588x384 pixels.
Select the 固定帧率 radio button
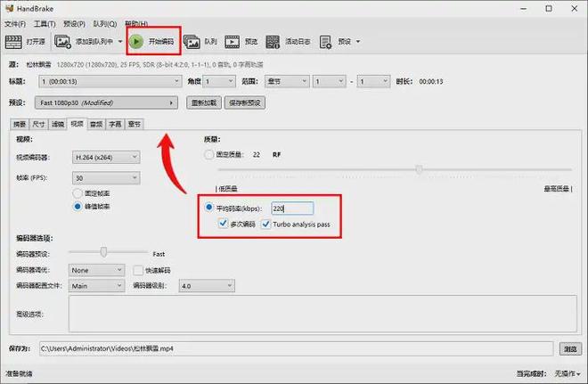(x=78, y=193)
